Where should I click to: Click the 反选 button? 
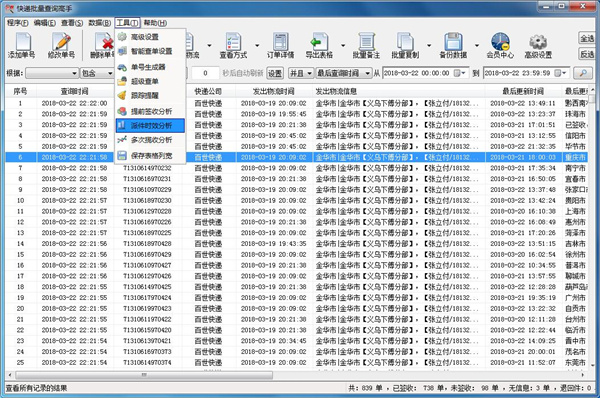587,54
